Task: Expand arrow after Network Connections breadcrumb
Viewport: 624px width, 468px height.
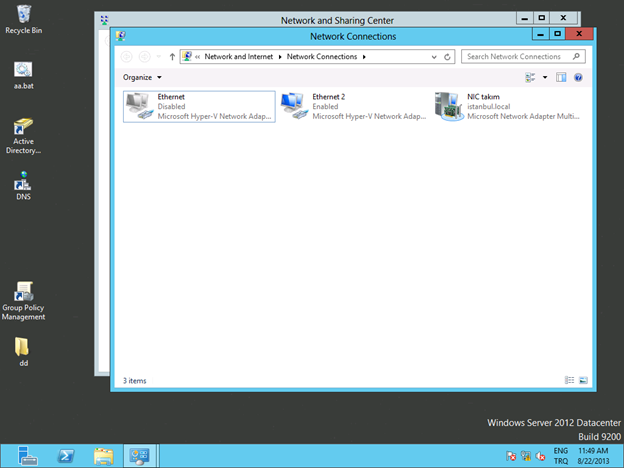Action: (x=364, y=57)
